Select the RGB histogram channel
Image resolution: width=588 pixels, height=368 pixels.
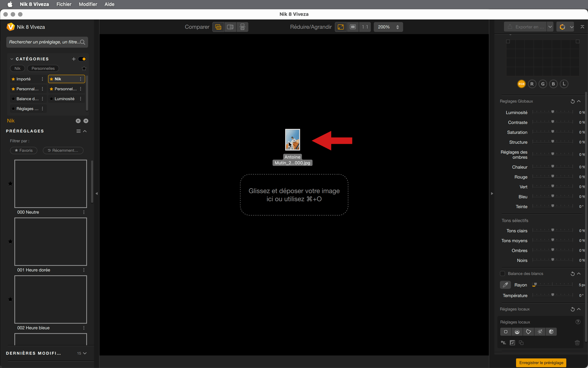(521, 84)
